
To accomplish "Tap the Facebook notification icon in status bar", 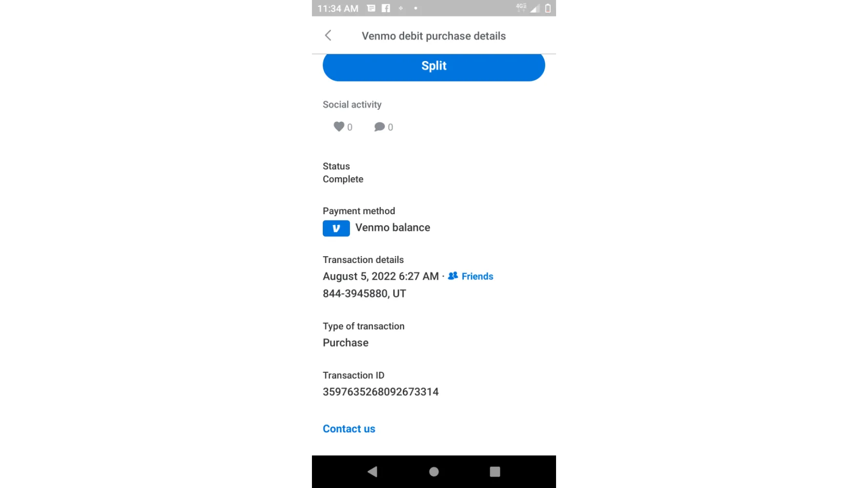I will coord(386,8).
